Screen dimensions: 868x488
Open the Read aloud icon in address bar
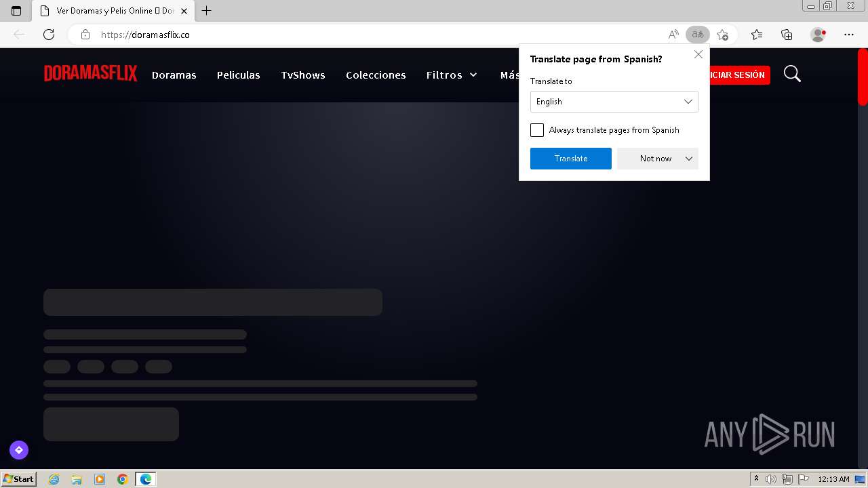click(673, 35)
